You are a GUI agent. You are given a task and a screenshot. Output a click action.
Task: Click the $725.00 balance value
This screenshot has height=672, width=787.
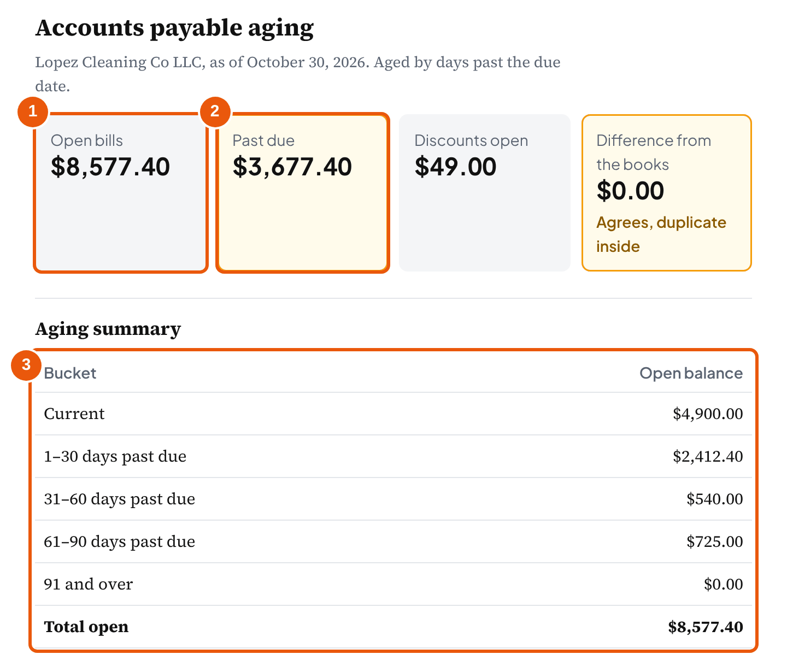coord(715,541)
